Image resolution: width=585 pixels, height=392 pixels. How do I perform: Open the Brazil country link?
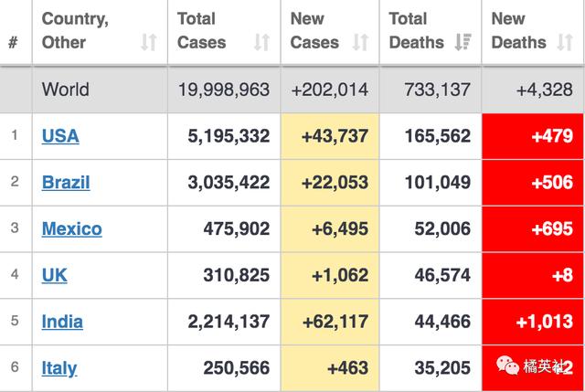[66, 182]
